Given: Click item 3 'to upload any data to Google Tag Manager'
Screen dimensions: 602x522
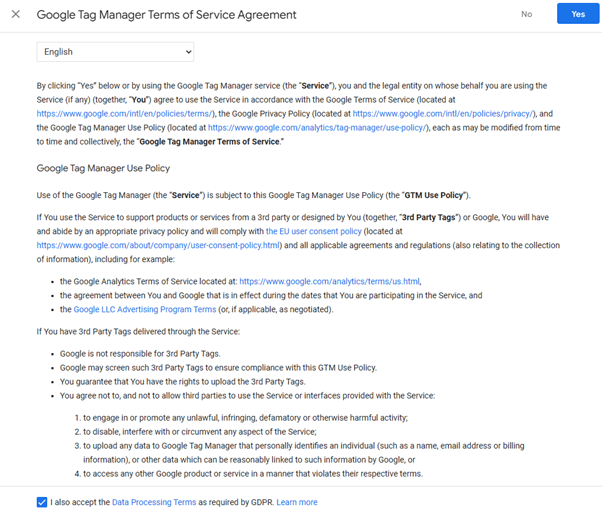Looking at the screenshot, I should (303, 453).
